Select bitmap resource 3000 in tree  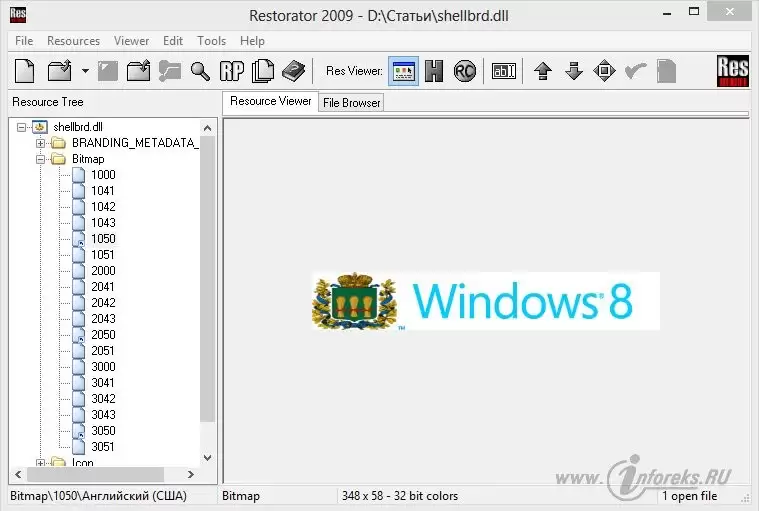103,367
